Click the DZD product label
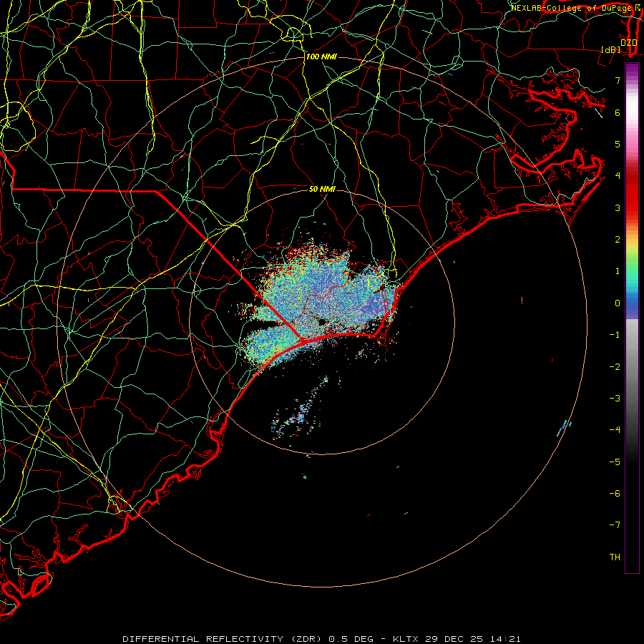 (629, 43)
